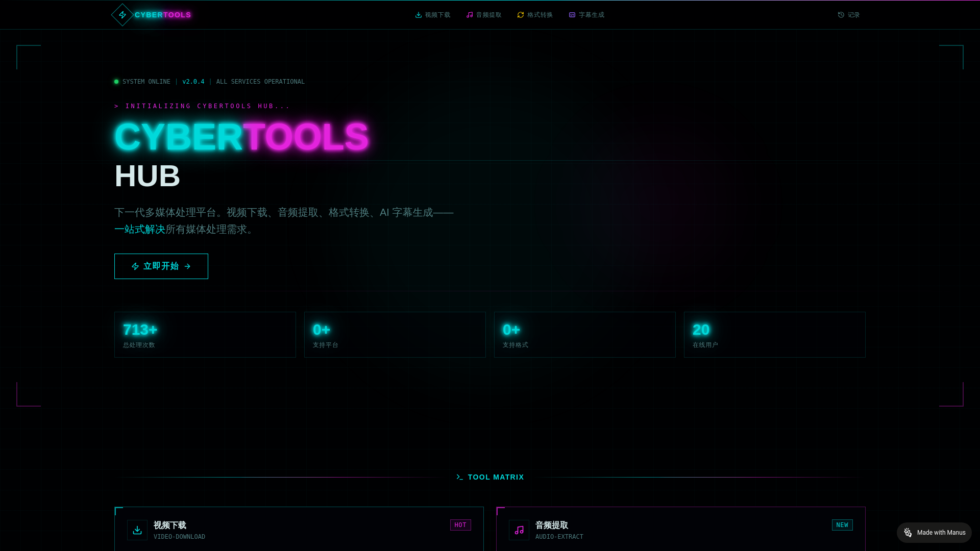Click the download icon in the navigation bar
Screen dimensions: 980x551
pos(419,15)
